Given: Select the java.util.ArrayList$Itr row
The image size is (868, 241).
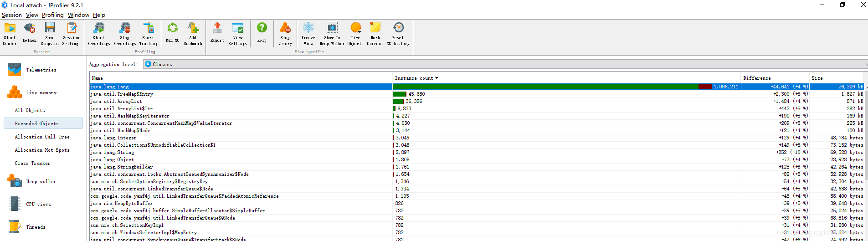Looking at the screenshot, I should [x=477, y=108].
